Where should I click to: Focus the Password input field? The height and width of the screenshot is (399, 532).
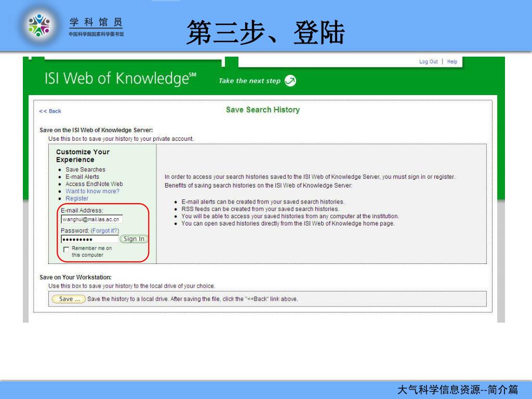point(90,239)
